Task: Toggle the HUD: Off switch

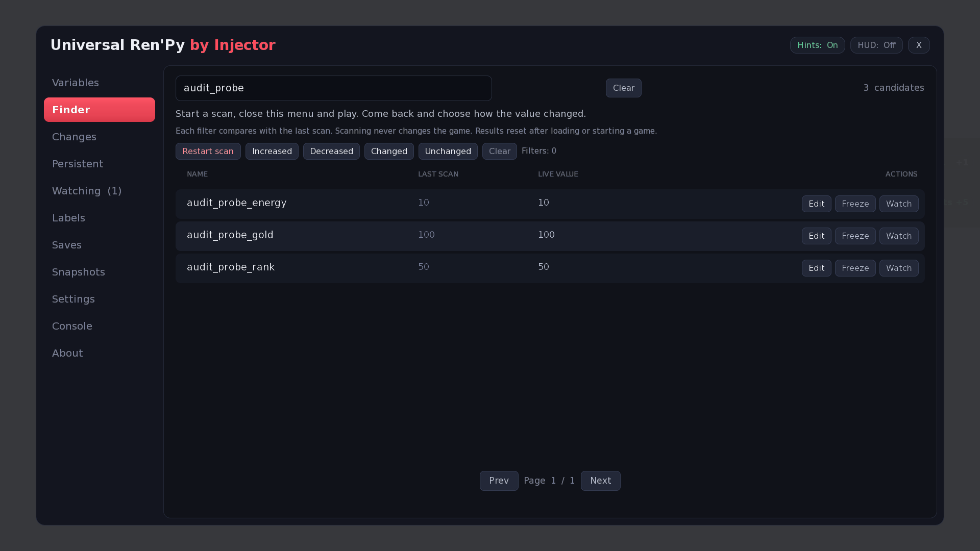Action: 876,45
